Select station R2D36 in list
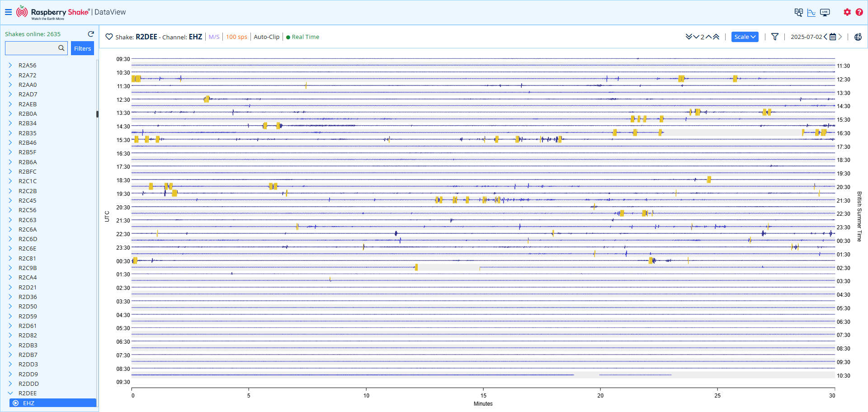Viewport: 868px width, 412px height. [x=28, y=297]
